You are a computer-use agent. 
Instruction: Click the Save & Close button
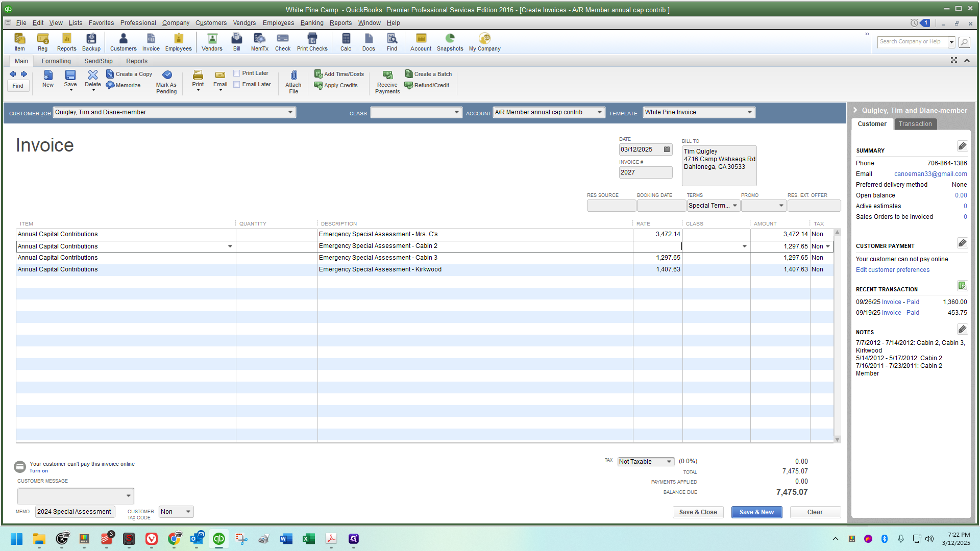pyautogui.click(x=698, y=512)
